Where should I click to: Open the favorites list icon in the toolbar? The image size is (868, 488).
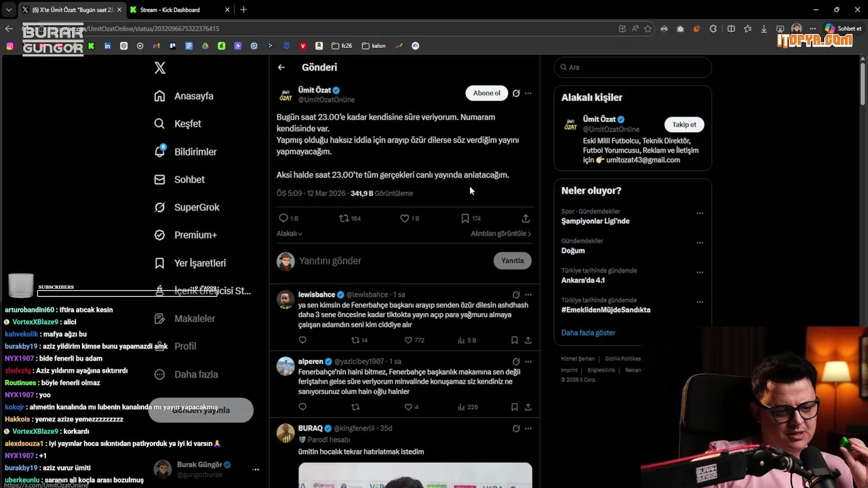coord(747,28)
